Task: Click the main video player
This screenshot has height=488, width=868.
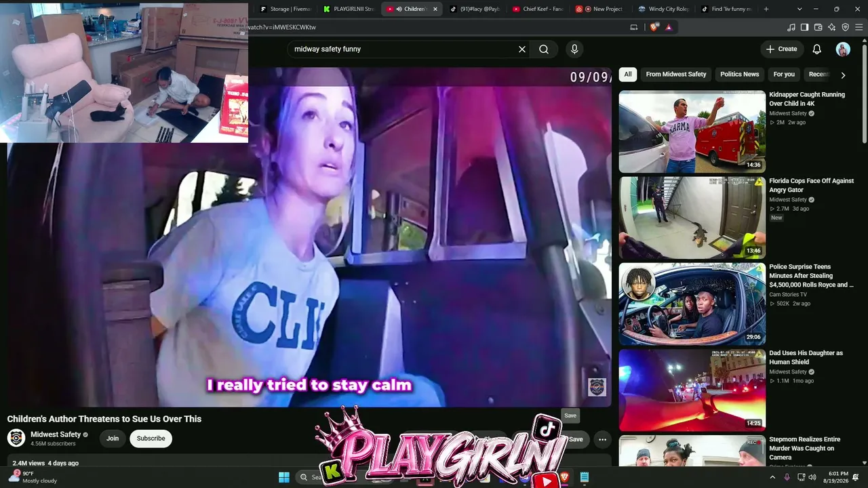Action: (x=309, y=237)
